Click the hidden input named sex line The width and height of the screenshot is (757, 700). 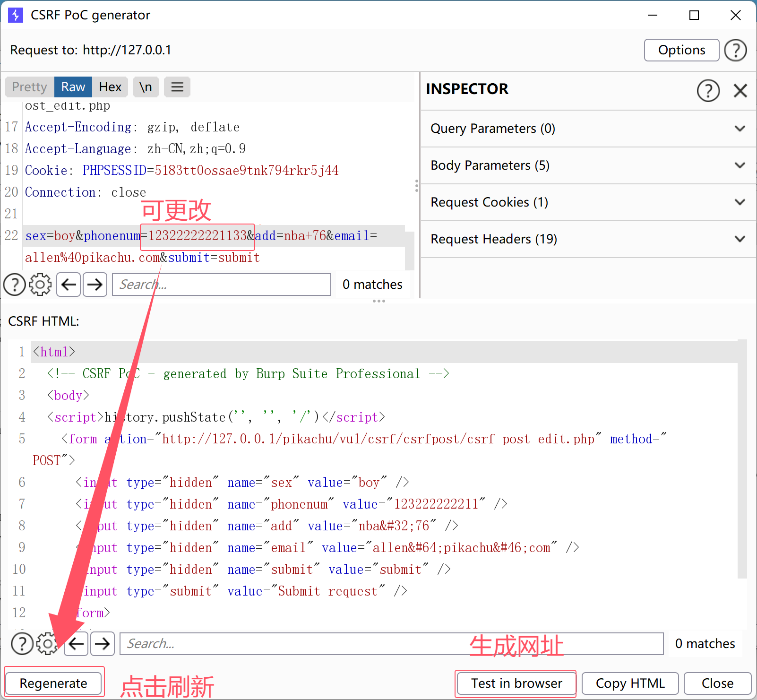(x=242, y=483)
